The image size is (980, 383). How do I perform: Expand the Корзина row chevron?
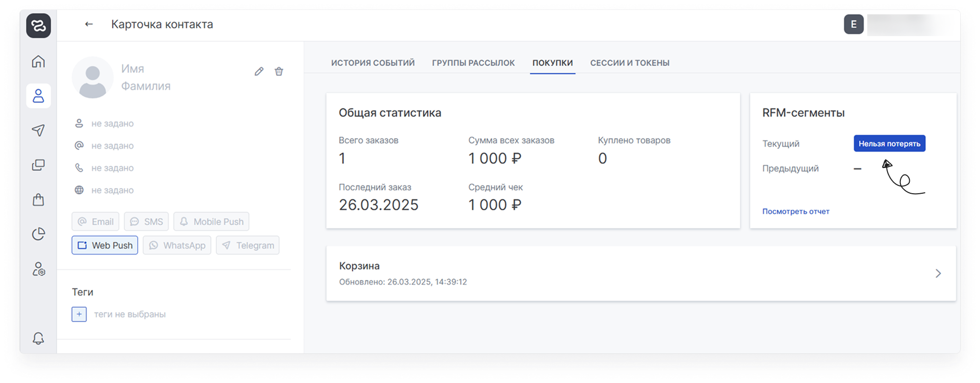click(938, 274)
